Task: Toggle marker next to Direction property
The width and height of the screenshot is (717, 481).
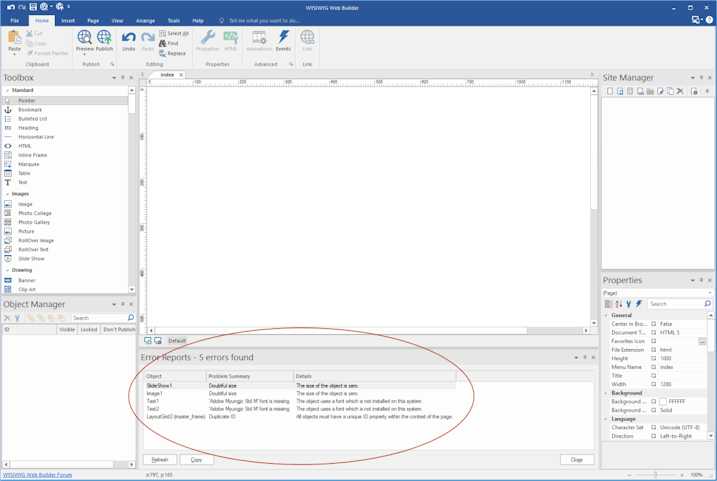Action: coord(654,436)
